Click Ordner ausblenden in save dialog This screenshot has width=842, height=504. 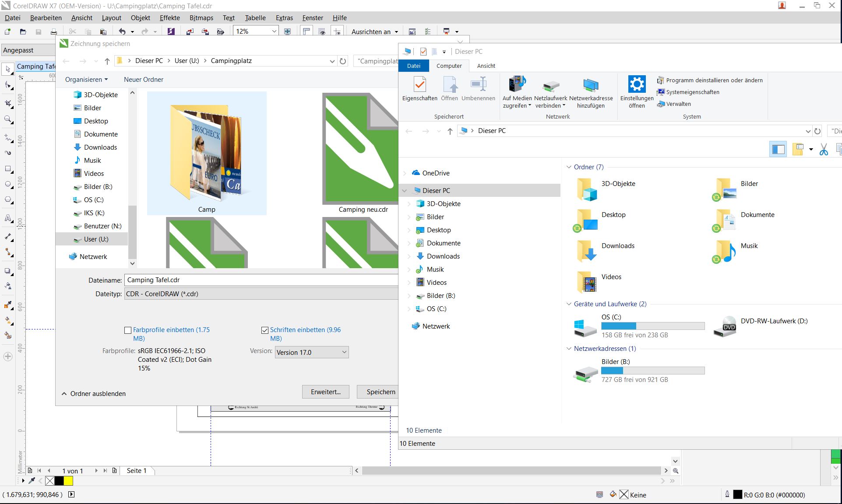pos(94,394)
